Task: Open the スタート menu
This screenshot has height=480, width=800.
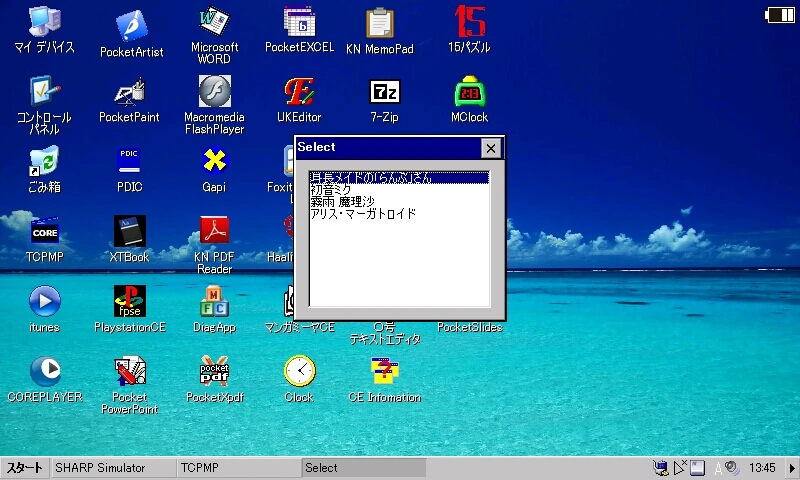Action: [24, 468]
